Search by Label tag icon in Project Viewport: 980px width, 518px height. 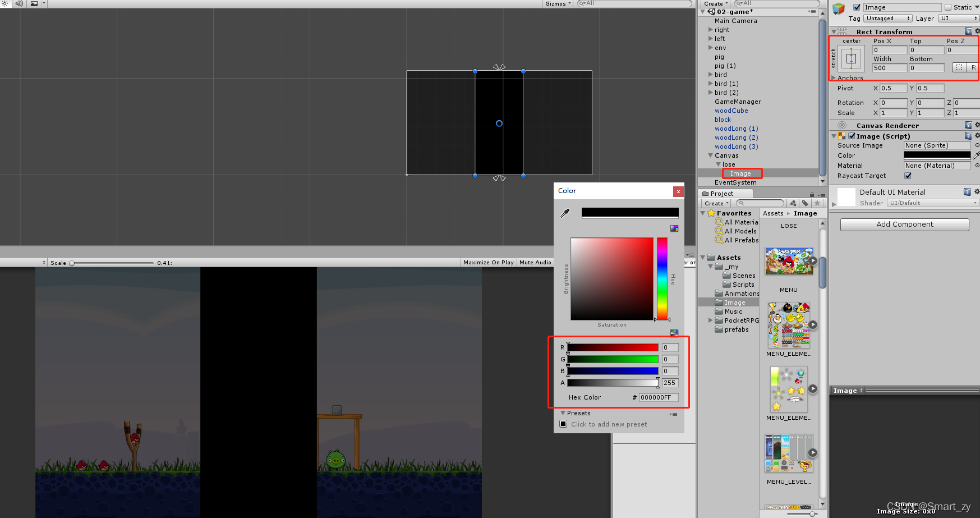[x=805, y=203]
